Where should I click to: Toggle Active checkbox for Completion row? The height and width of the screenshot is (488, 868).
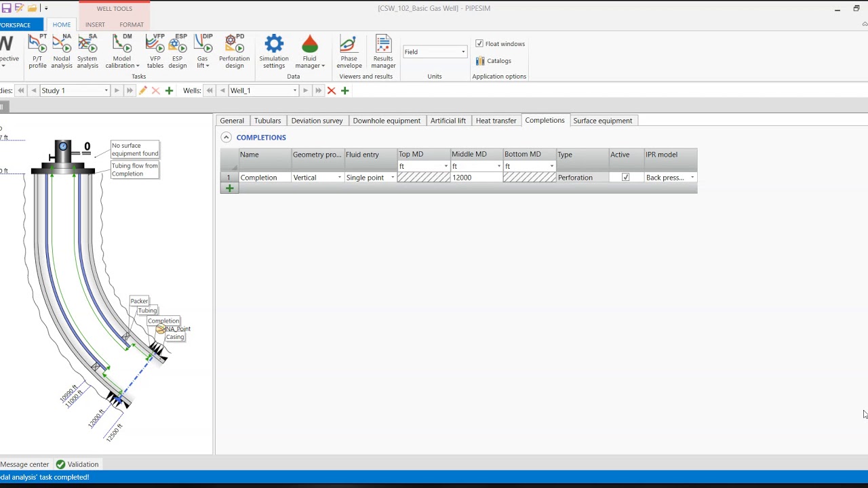tap(625, 178)
